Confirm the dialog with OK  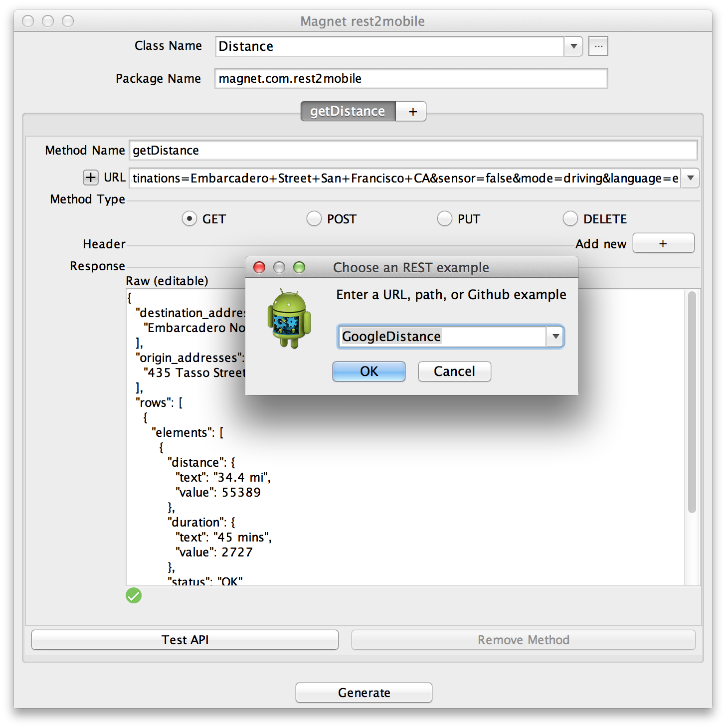point(369,371)
